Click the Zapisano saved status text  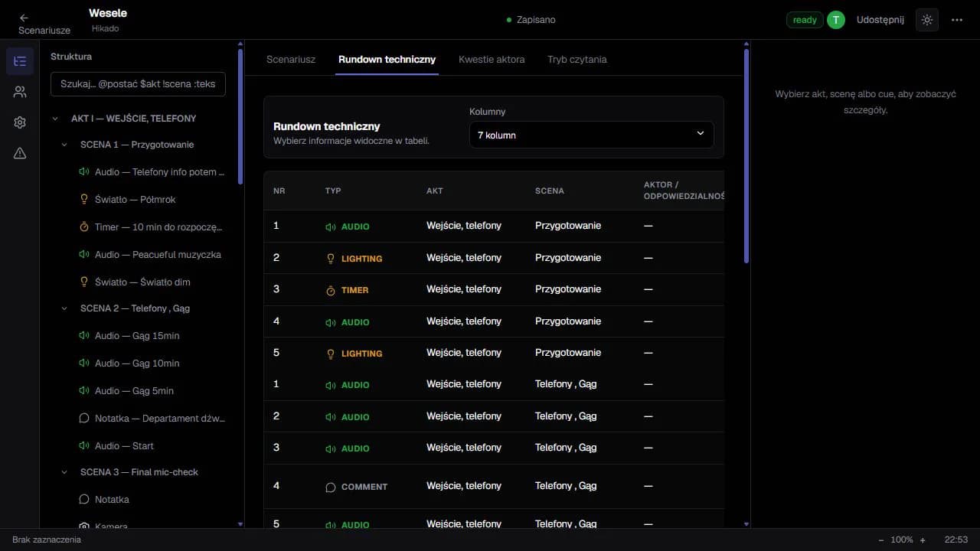536,20
